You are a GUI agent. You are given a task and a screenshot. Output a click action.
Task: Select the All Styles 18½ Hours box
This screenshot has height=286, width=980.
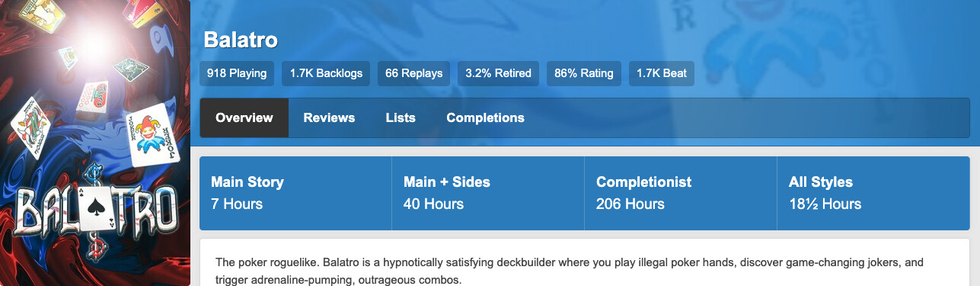click(873, 193)
